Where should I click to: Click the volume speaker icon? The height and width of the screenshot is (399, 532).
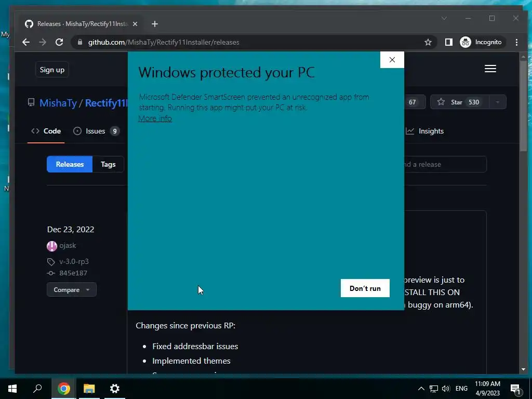click(446, 389)
